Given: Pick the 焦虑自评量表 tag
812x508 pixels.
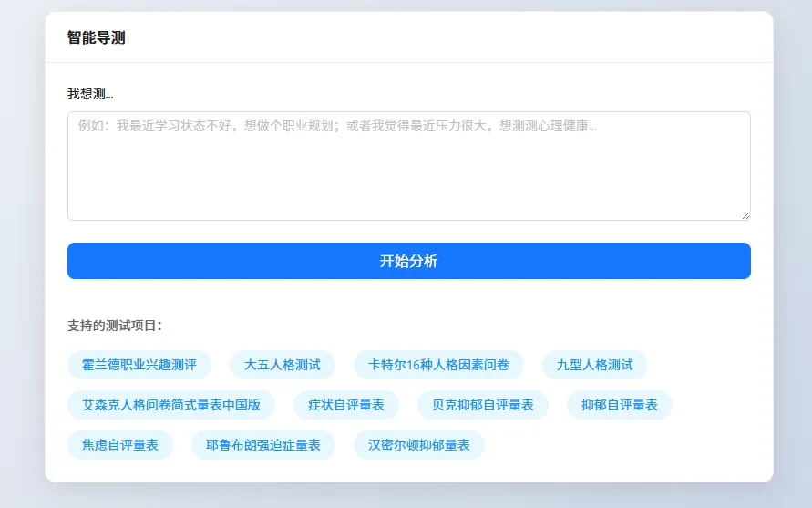Looking at the screenshot, I should (120, 445).
